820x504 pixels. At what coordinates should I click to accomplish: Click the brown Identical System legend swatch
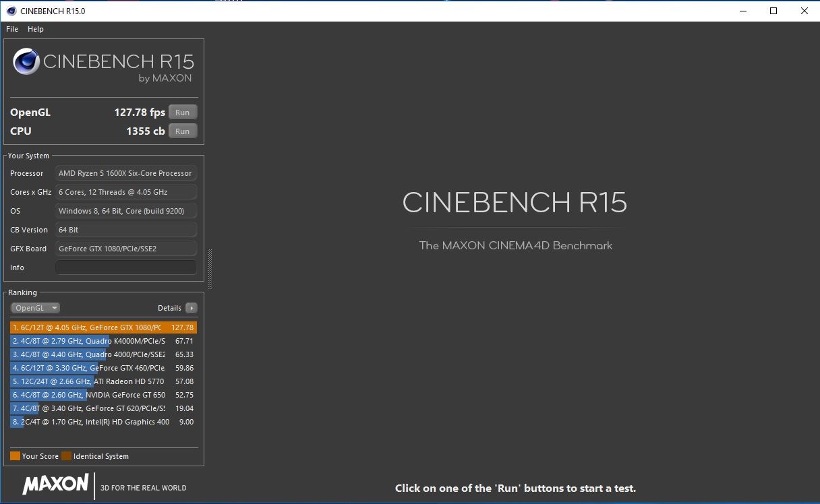66,456
